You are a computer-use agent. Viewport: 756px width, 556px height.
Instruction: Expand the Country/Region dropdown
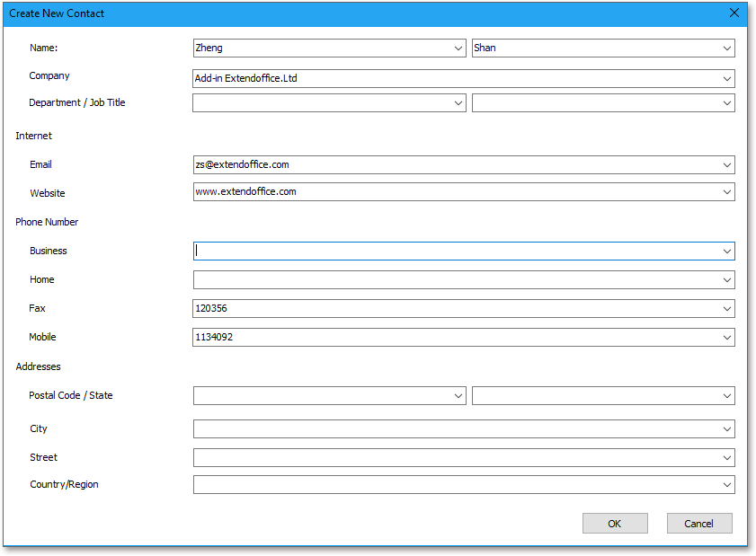(726, 484)
